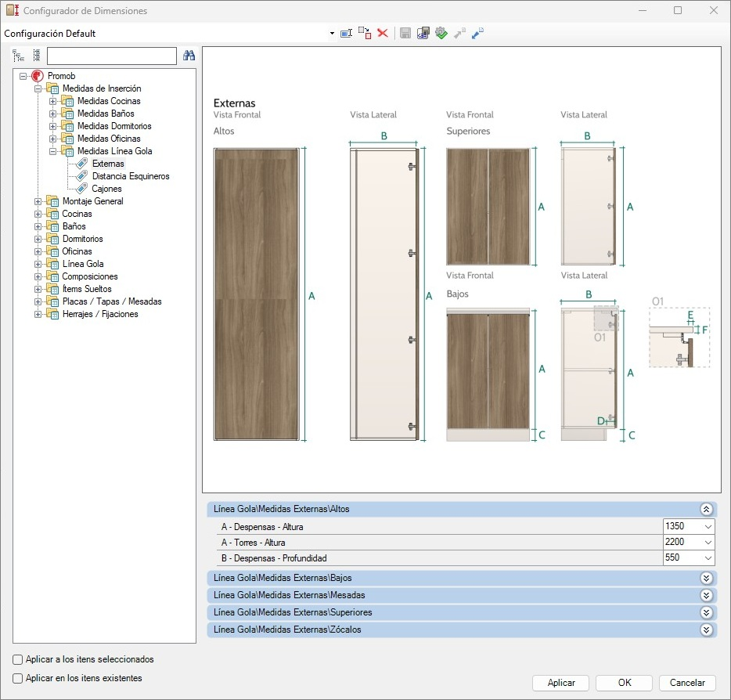Screen dimensions: 731x700
Task: Open the Configuración Default dropdown
Action: [332, 34]
